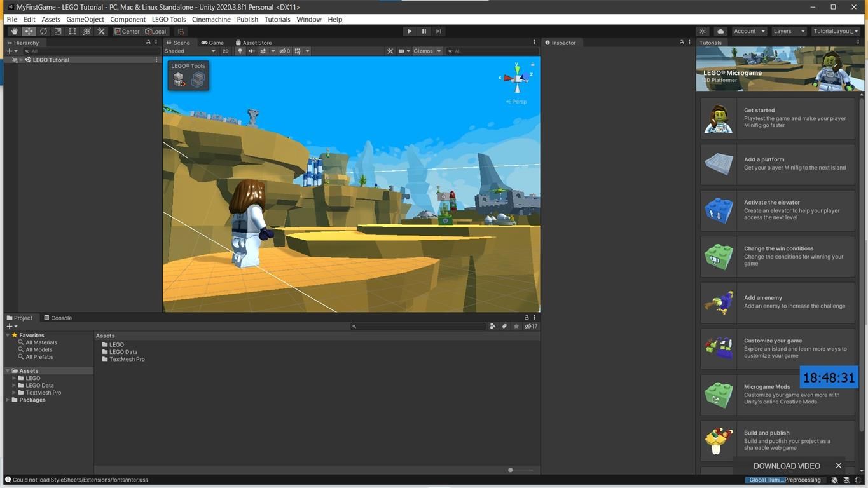Open the Inspector panel more options menu

tap(689, 43)
